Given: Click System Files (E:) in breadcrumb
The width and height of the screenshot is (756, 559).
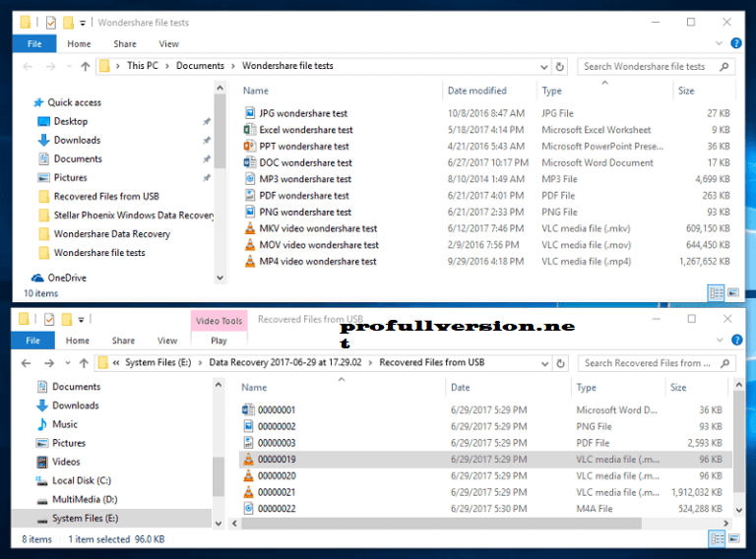Looking at the screenshot, I should tap(158, 363).
